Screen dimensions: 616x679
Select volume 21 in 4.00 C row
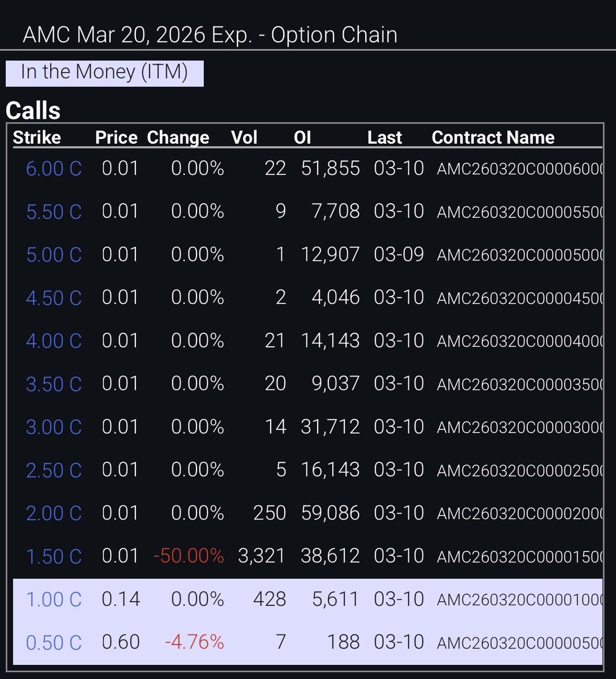coord(275,341)
